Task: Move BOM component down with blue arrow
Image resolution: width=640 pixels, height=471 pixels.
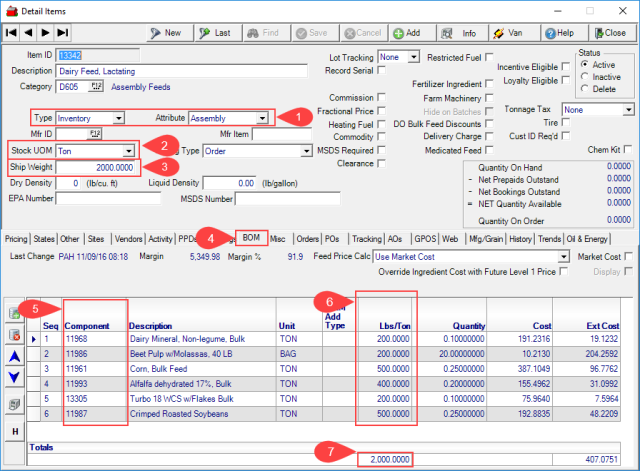Action: pyautogui.click(x=16, y=376)
